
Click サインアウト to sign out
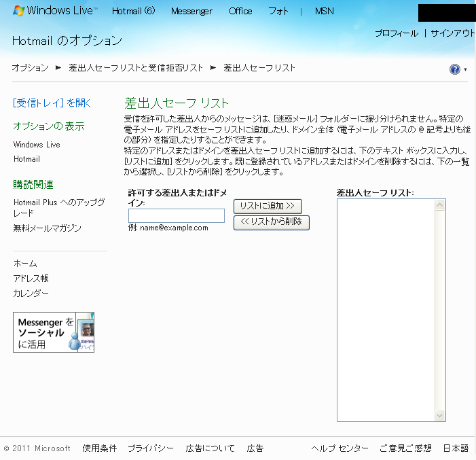(x=452, y=33)
